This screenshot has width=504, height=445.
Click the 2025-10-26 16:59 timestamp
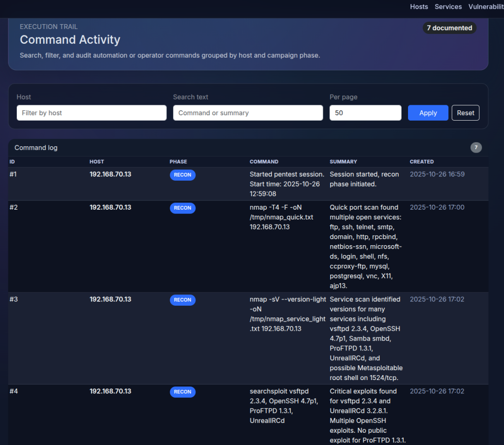[x=437, y=174]
